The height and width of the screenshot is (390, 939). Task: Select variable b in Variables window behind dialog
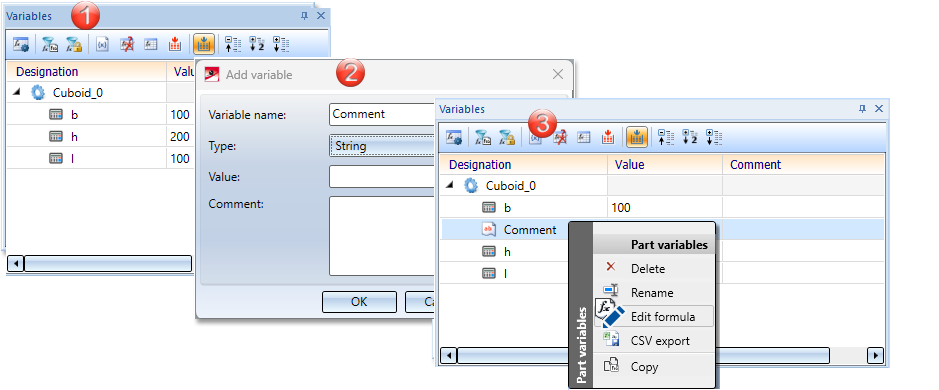(x=74, y=115)
